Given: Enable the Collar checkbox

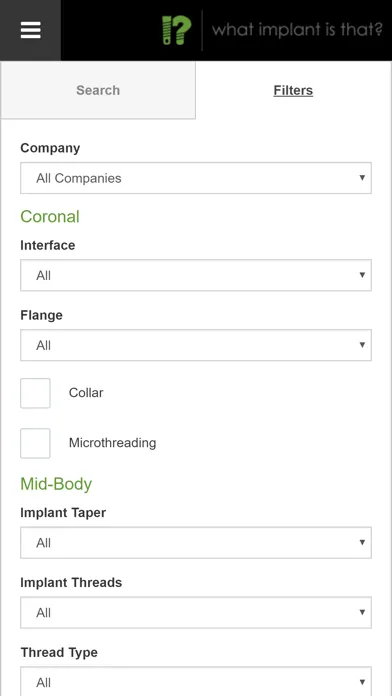Looking at the screenshot, I should tap(35, 393).
